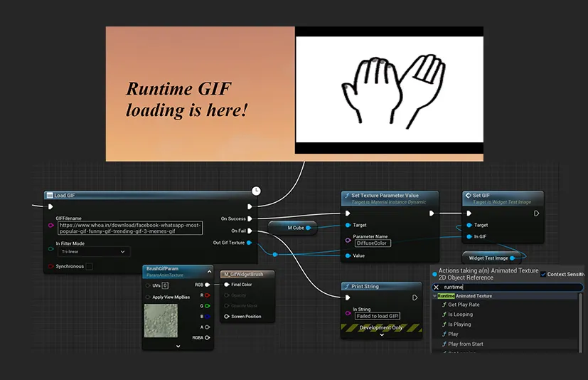
Task: Click the blue B output pin
Action: click(208, 317)
